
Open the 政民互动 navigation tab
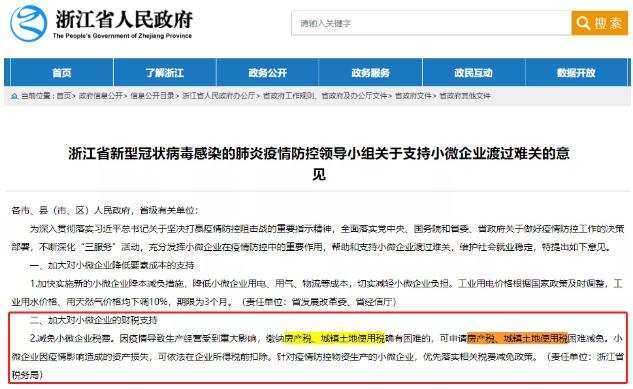tap(473, 73)
